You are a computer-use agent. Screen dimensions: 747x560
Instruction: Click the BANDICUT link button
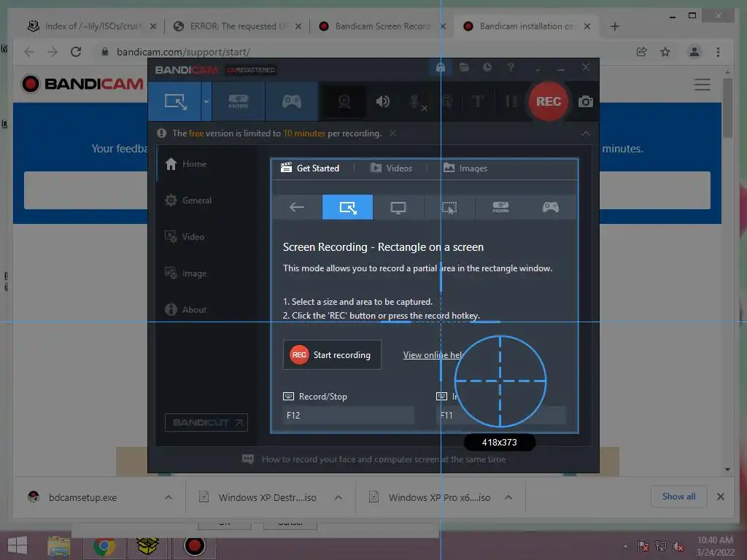(206, 422)
